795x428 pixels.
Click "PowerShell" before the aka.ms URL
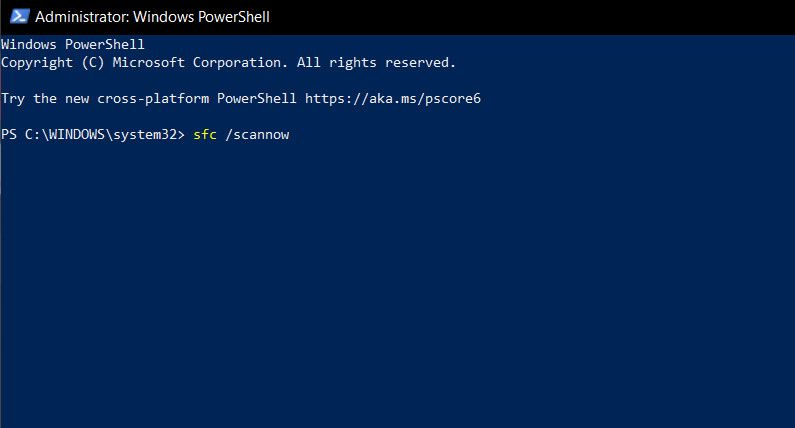[x=257, y=98]
